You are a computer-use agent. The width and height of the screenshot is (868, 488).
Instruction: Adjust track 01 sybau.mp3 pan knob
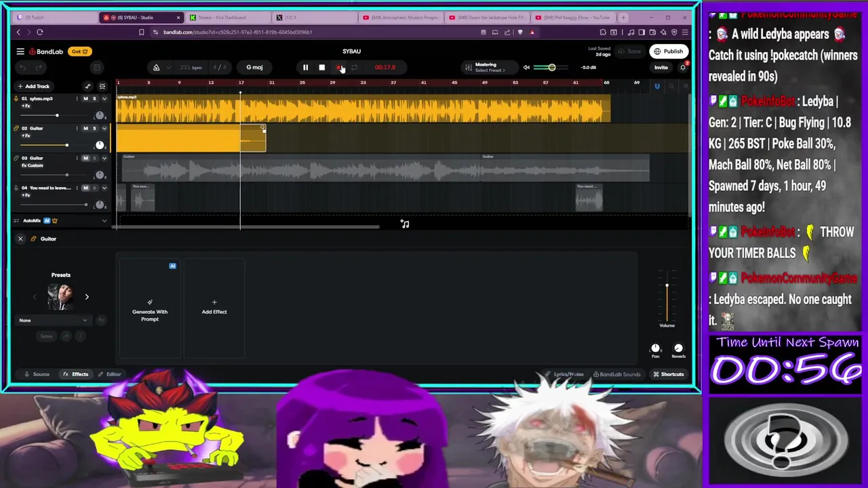coord(100,115)
